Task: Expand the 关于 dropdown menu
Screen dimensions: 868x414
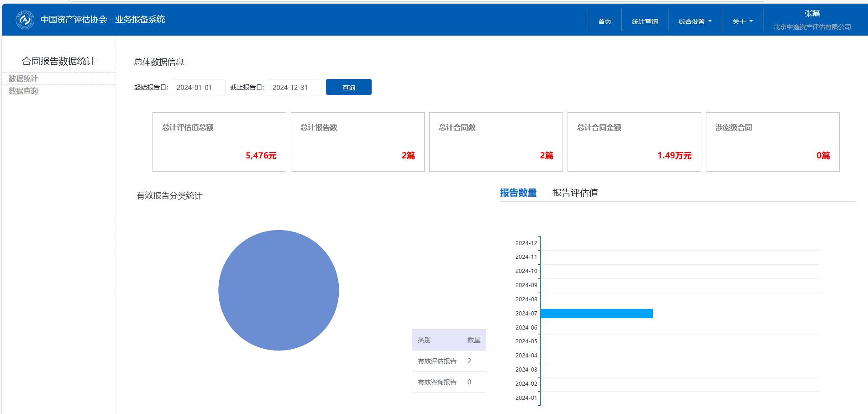Action: (742, 21)
